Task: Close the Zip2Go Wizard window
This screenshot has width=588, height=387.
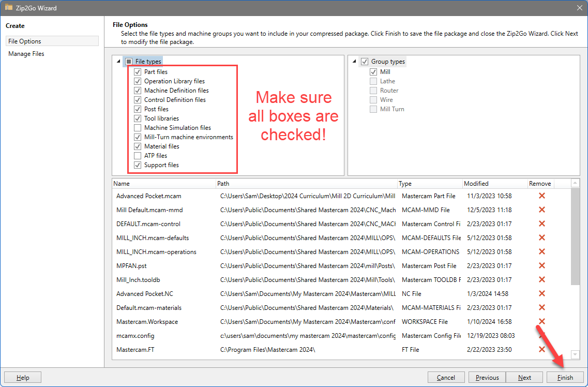Action: coord(579,8)
